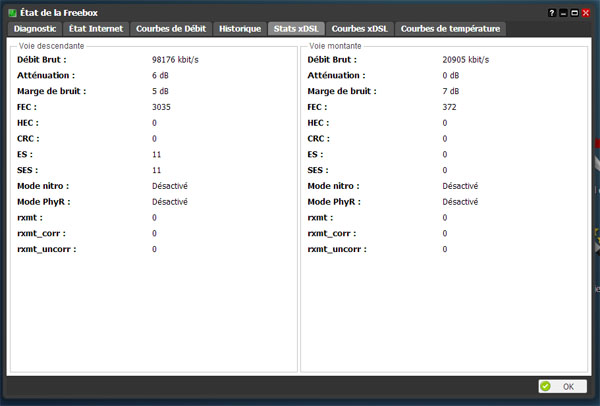Screen dimensions: 600x406
Task: Minimize the État de la Freebox window
Action: (x=563, y=13)
